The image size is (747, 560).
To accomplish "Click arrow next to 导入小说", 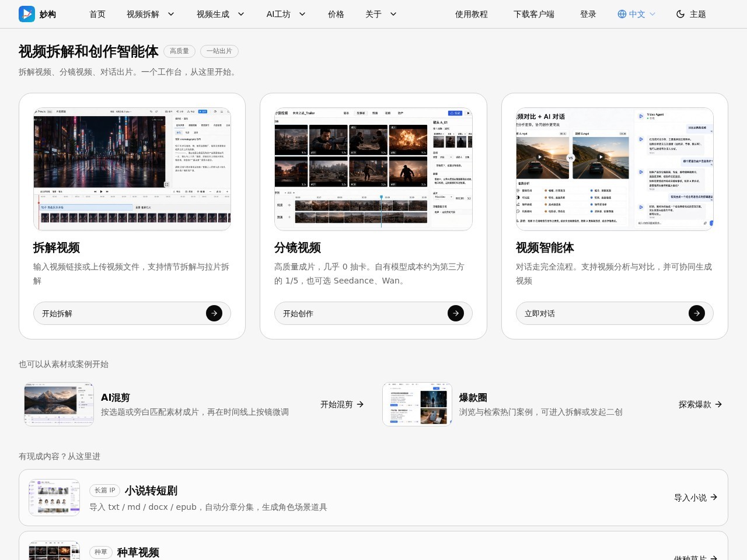I will point(714,497).
